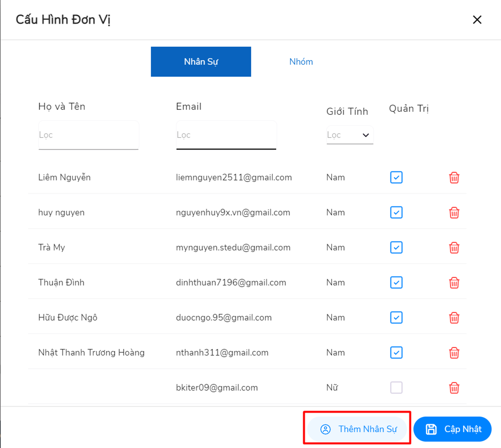Enable admin checkbox for bkiter09@gmail.com
Screen dimensions: 501x448
click(396, 387)
